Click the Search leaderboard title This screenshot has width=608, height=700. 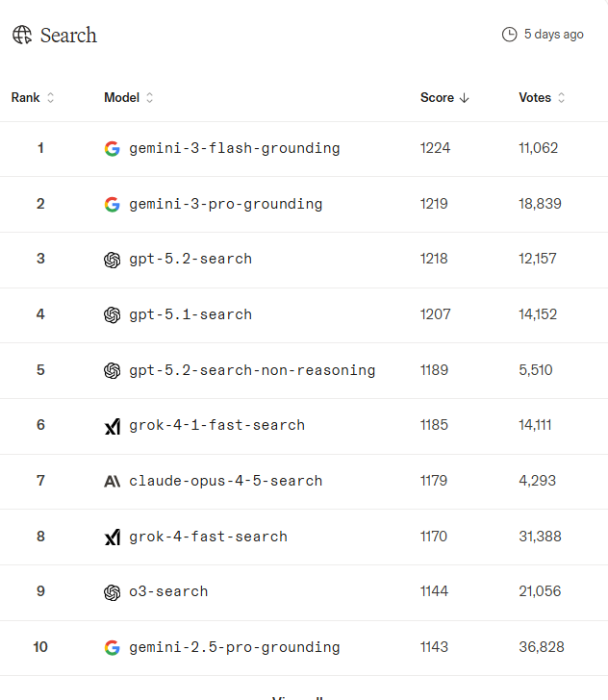[x=68, y=36]
